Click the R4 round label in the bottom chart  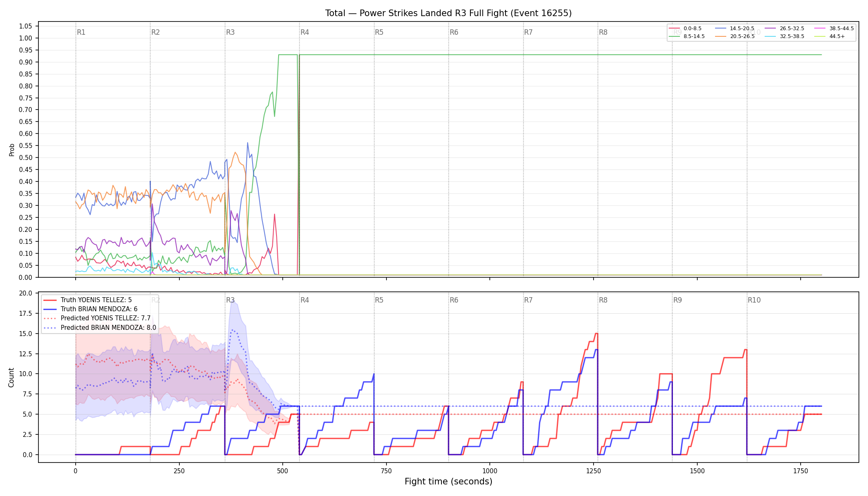coord(305,300)
